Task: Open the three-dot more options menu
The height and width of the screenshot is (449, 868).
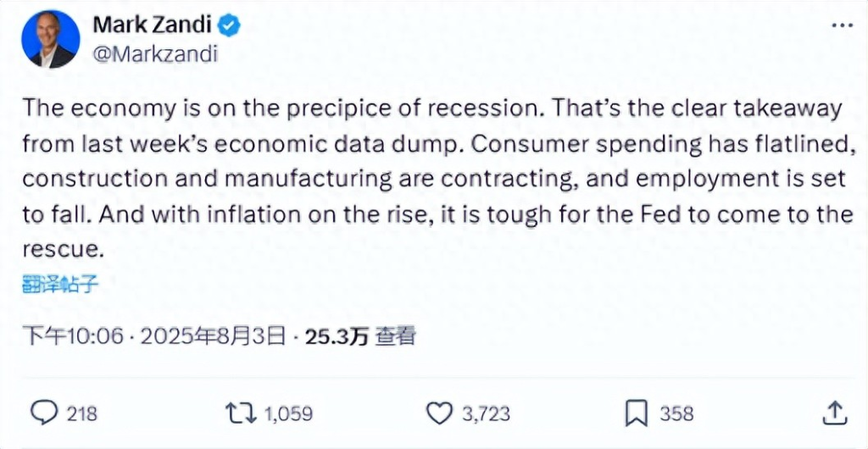Action: 843,25
